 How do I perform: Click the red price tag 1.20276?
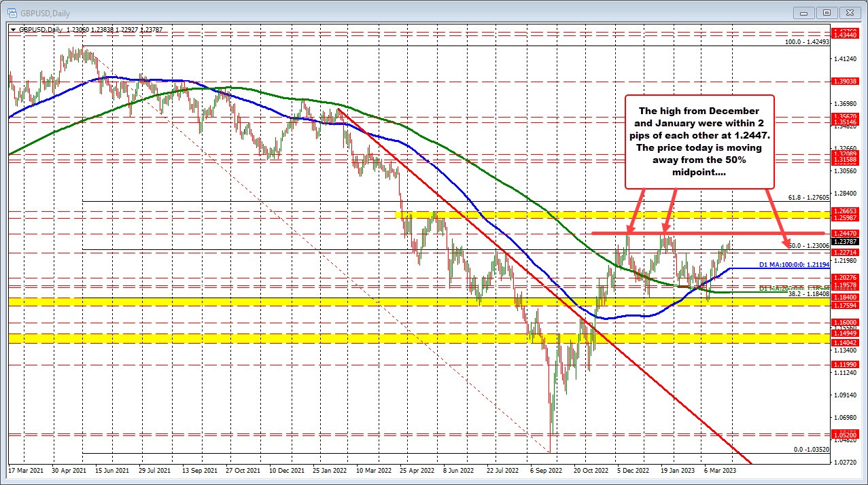[x=846, y=277]
